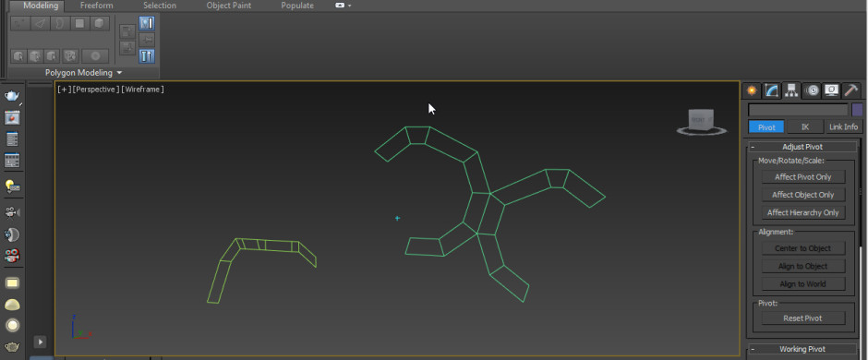Enable Affect Hierarchy Only
Screen dimensions: 868x360
802,212
